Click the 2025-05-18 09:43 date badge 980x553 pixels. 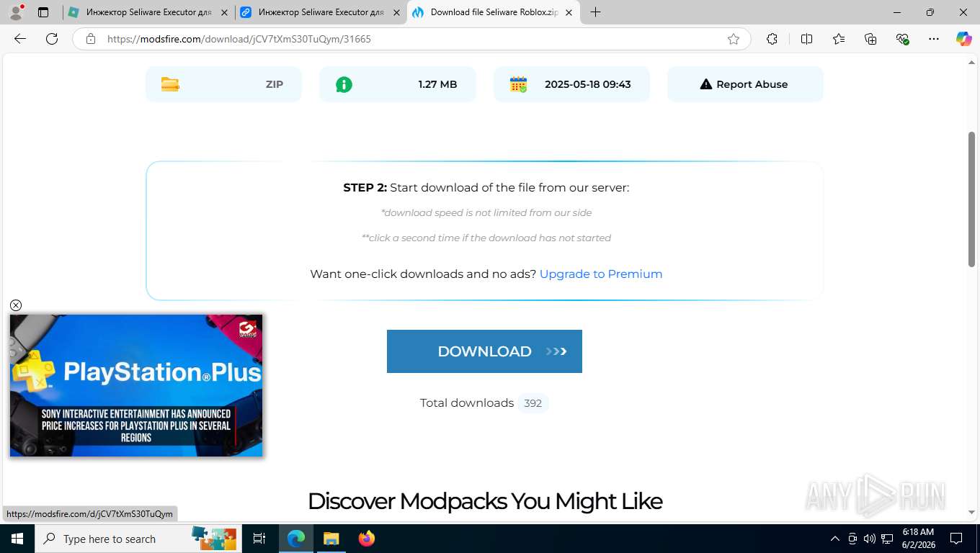(x=571, y=84)
